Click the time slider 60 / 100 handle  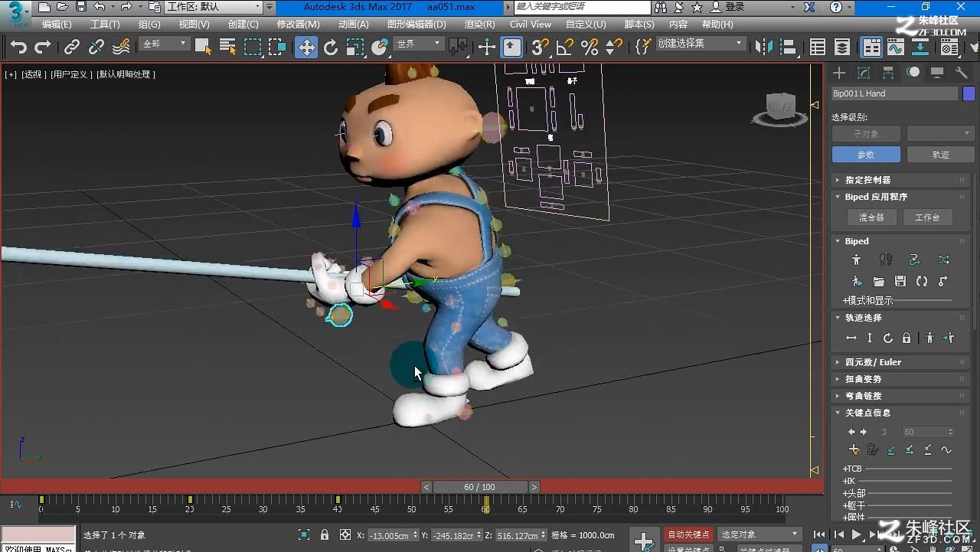point(479,487)
